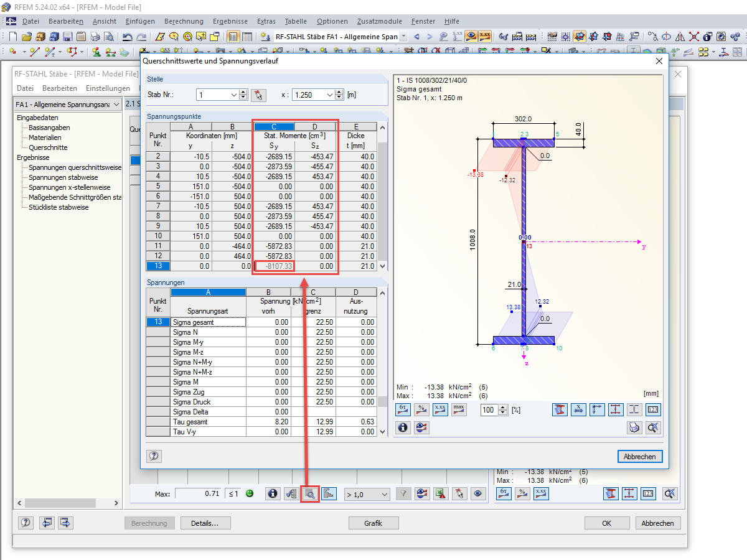
Task: Click the magnifier reset-view icon in the dialog
Action: [x=652, y=427]
